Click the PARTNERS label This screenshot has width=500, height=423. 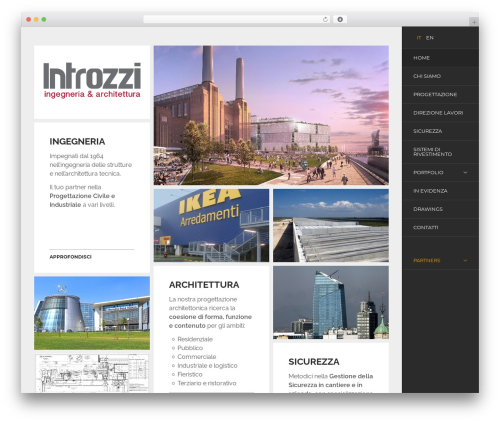click(427, 260)
